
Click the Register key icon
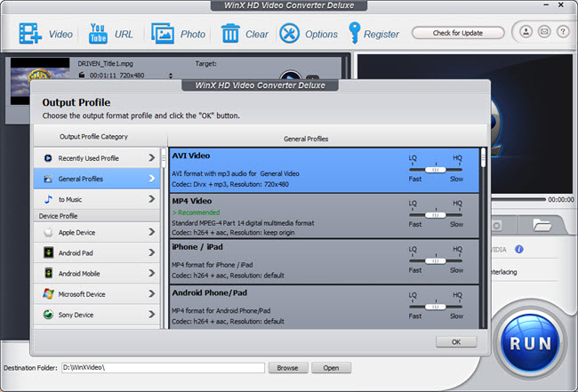coord(354,33)
